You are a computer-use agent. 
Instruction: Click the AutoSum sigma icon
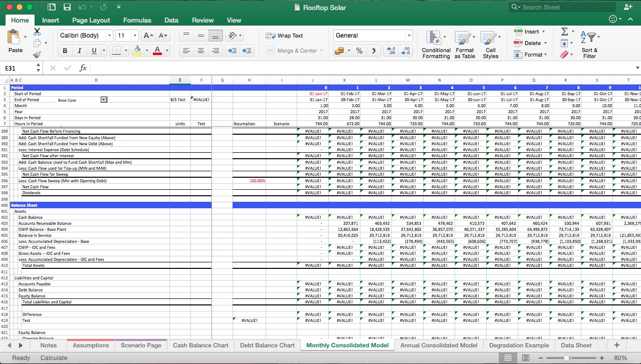click(565, 31)
